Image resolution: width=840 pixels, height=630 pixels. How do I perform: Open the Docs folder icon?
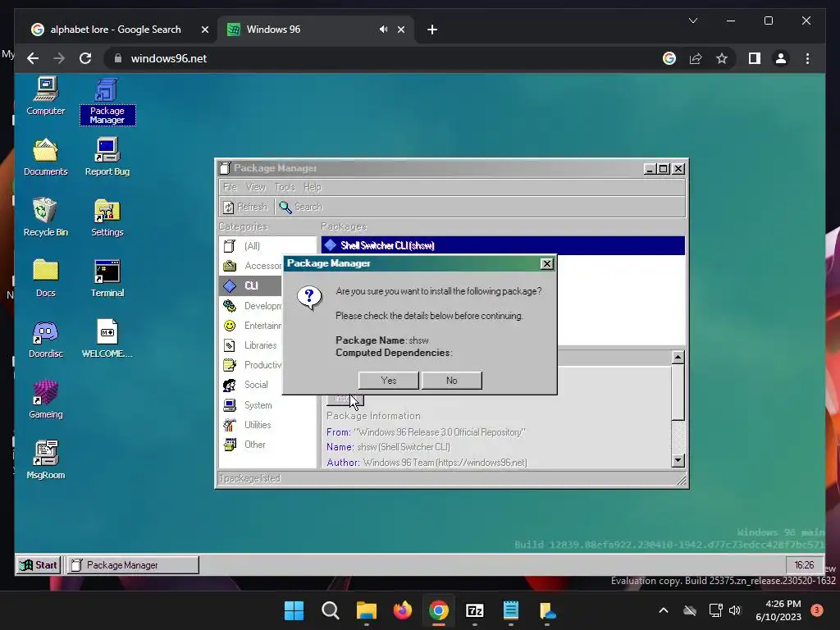[x=46, y=279]
